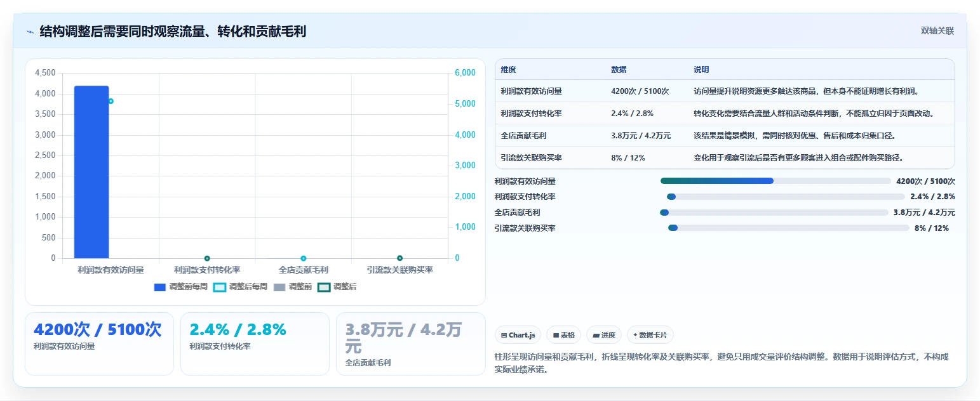This screenshot has width=980, height=401.
Task: Toggle the 调整前每周 legend item
Action: (x=181, y=287)
